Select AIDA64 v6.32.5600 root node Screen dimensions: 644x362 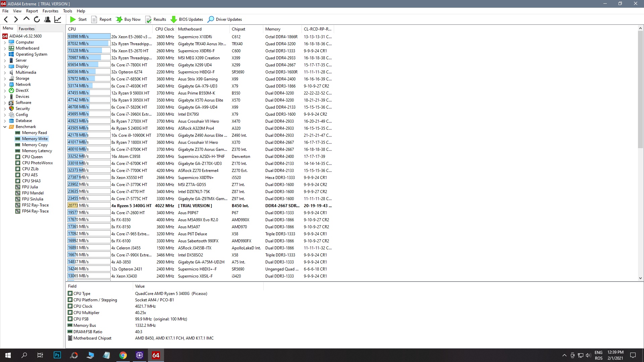tap(25, 36)
